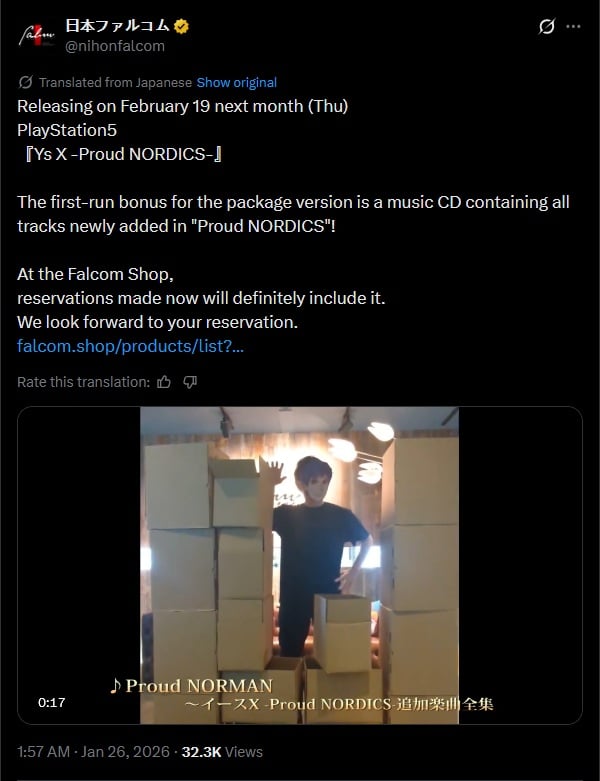Image resolution: width=600 pixels, height=781 pixels.
Task: Click the gold verified badge
Action: pos(181,26)
